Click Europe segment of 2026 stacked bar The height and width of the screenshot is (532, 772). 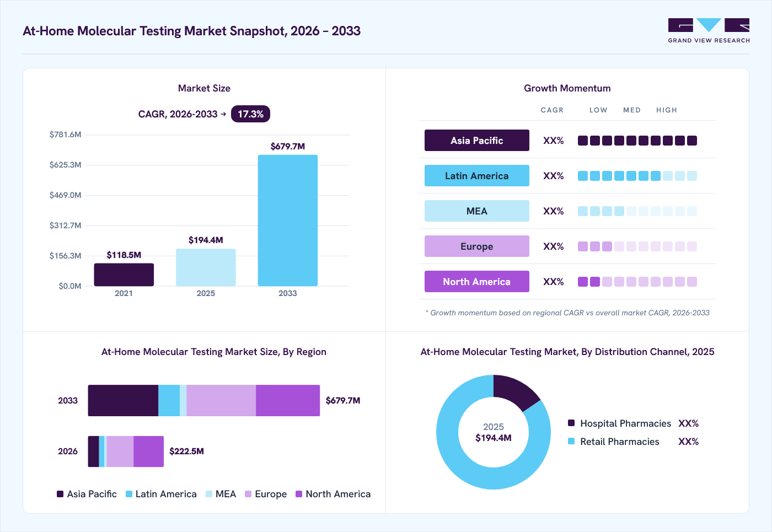[x=120, y=452]
